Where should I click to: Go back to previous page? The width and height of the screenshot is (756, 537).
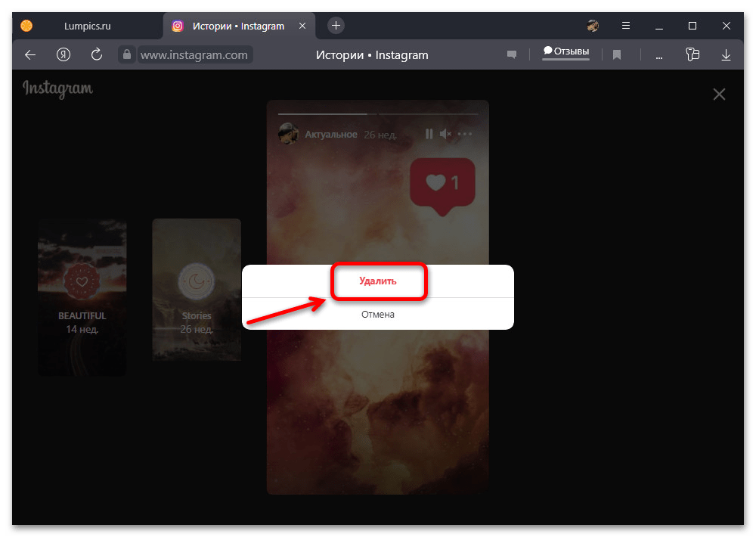(x=30, y=54)
